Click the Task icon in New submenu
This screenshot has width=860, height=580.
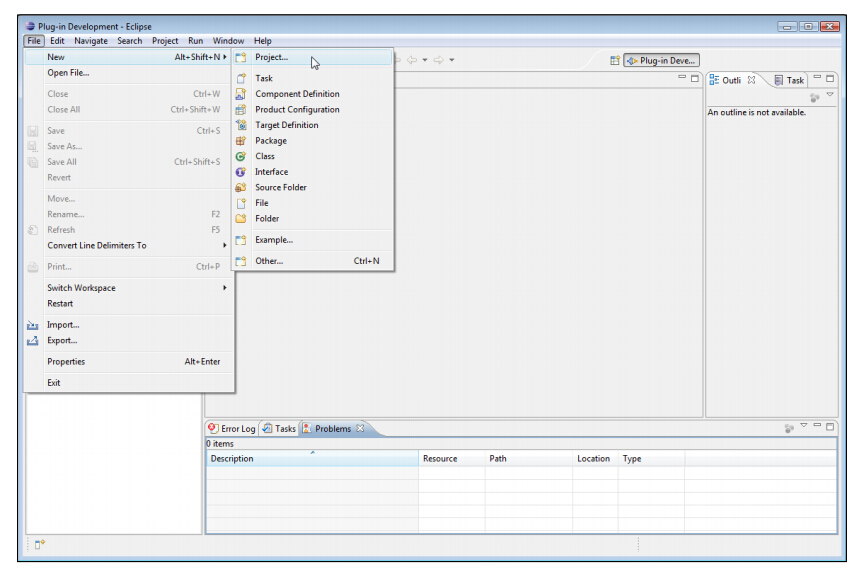[241, 78]
